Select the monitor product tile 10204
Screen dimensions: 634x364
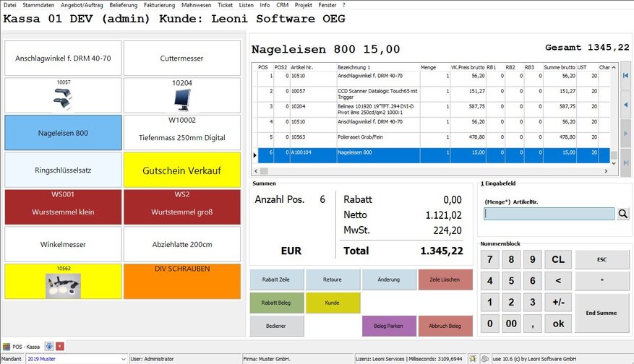[x=181, y=95]
